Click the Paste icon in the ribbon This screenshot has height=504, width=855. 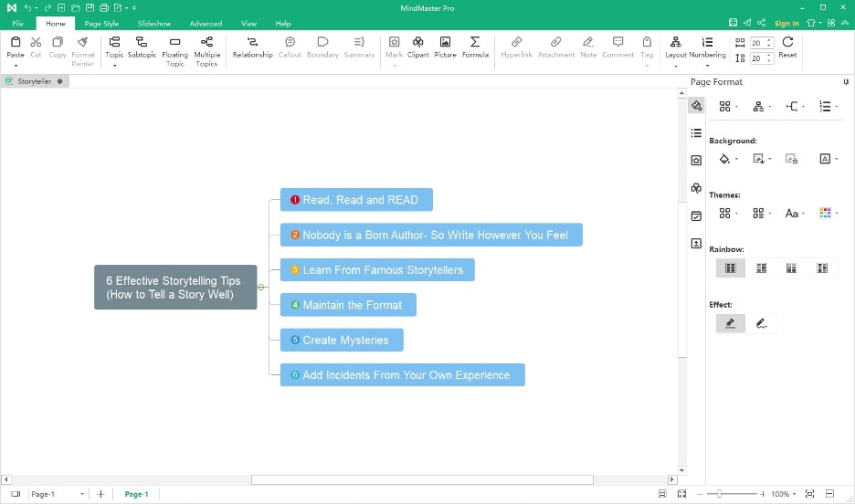tap(16, 42)
